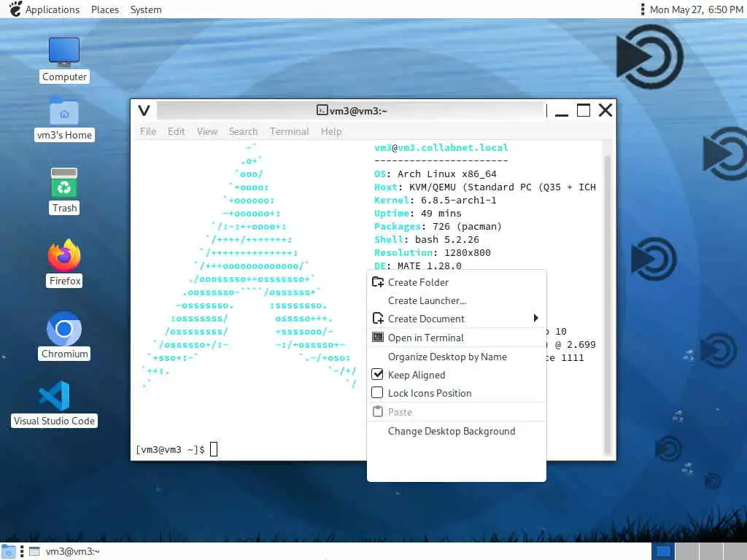Click the 'Shell: bash 5.2.26' line
747x560 pixels.
tap(427, 239)
